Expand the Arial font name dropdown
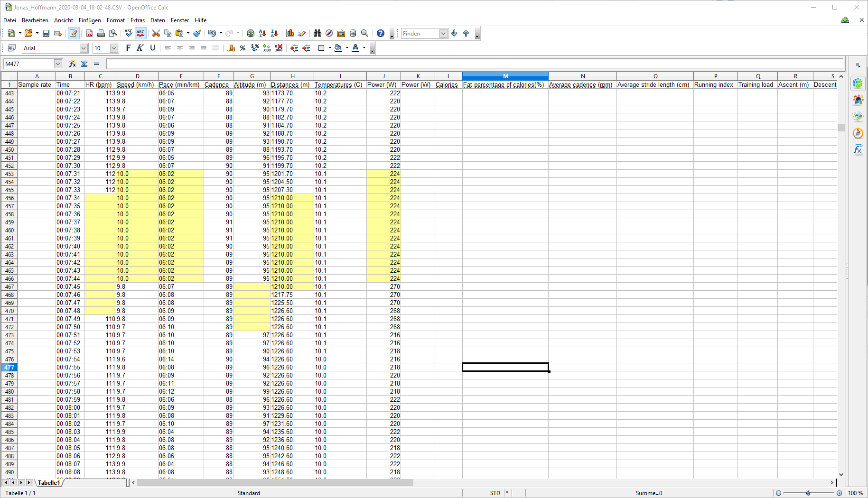This screenshot has width=868, height=498. 84,48
